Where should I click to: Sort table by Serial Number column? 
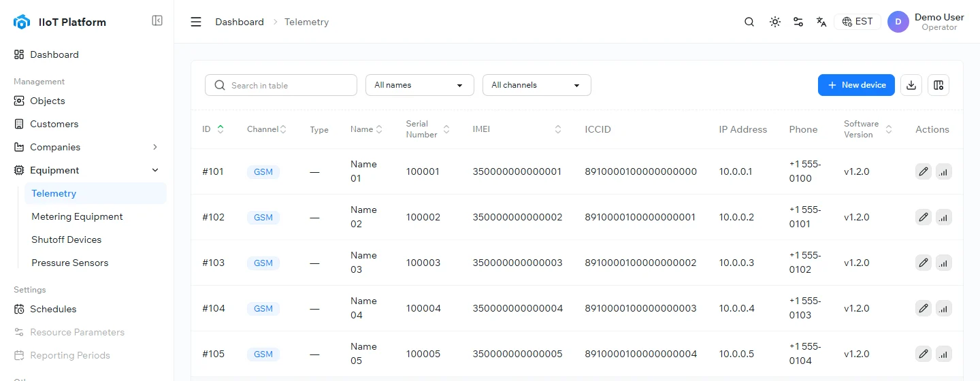click(446, 129)
